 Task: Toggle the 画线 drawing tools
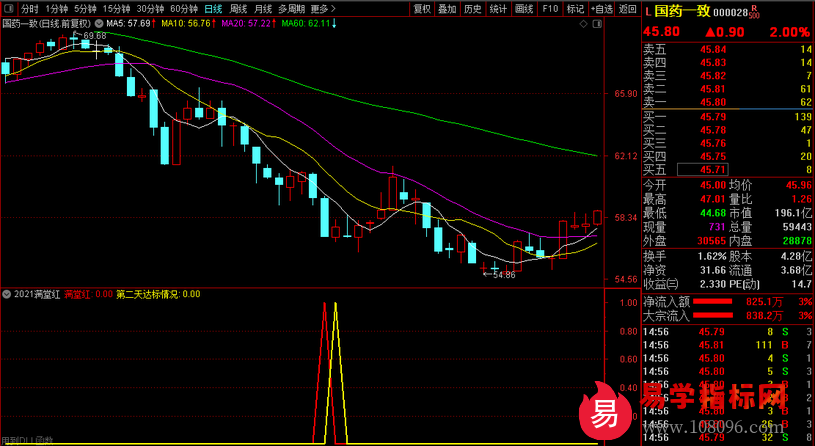(x=523, y=9)
